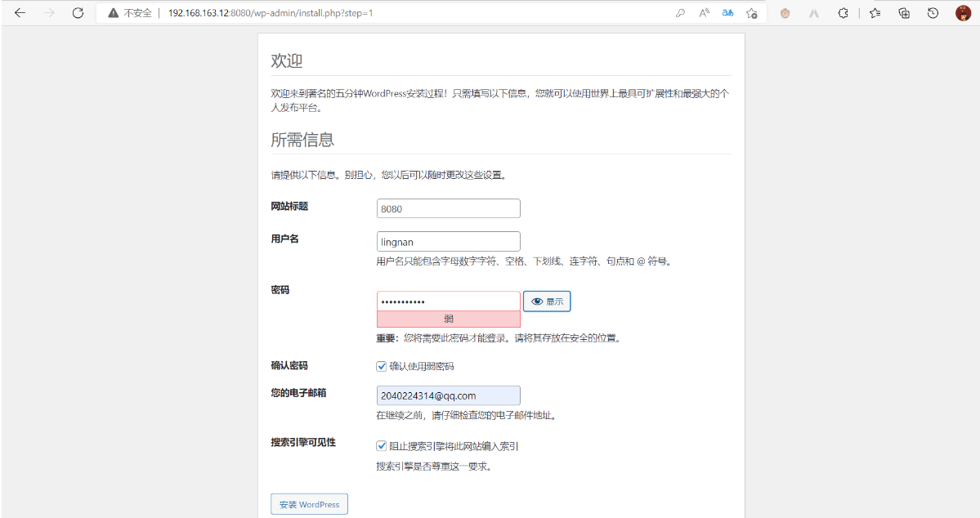Toggle the 显示 password visibility button
Screen dimensions: 980x518
[x=546, y=301]
